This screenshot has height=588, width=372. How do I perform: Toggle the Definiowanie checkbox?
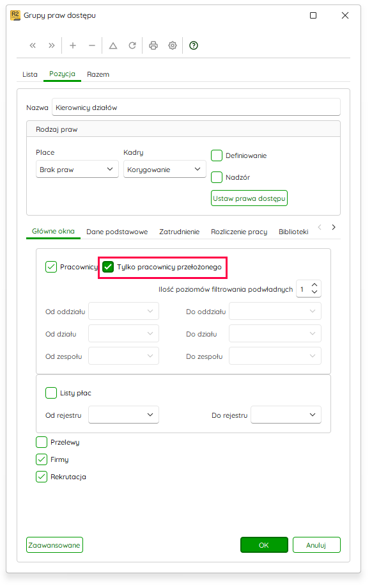tap(217, 155)
